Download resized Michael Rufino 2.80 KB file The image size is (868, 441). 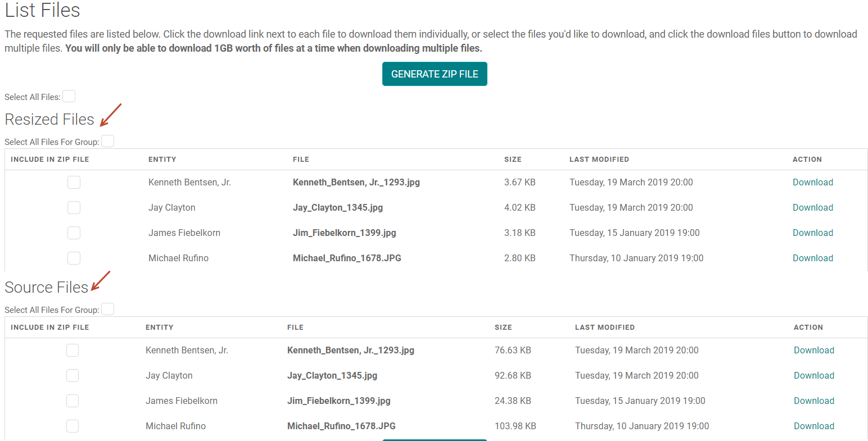(812, 258)
